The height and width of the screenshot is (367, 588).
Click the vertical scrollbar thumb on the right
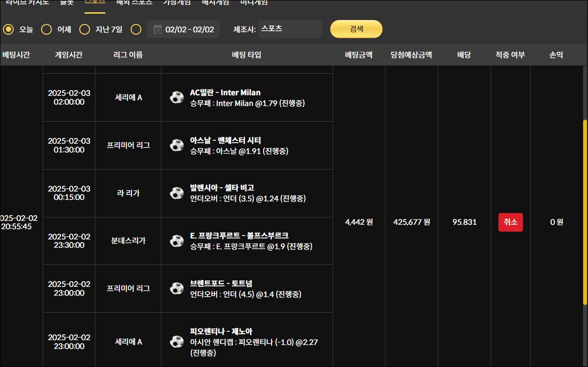tap(585, 210)
